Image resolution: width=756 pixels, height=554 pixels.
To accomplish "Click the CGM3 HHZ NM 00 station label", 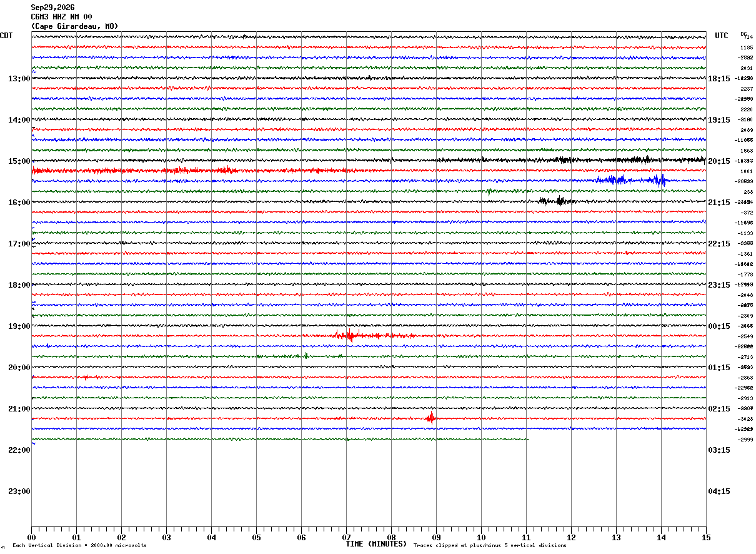I will coord(62,17).
